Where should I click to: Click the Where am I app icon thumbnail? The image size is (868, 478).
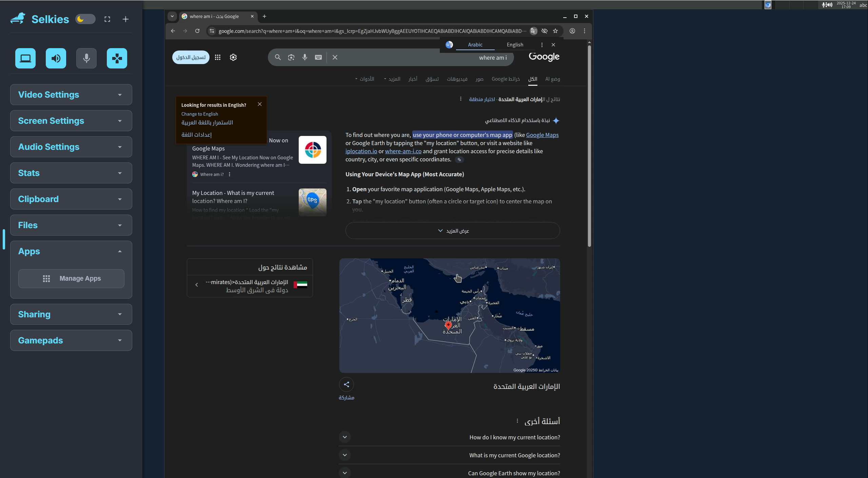tap(313, 150)
